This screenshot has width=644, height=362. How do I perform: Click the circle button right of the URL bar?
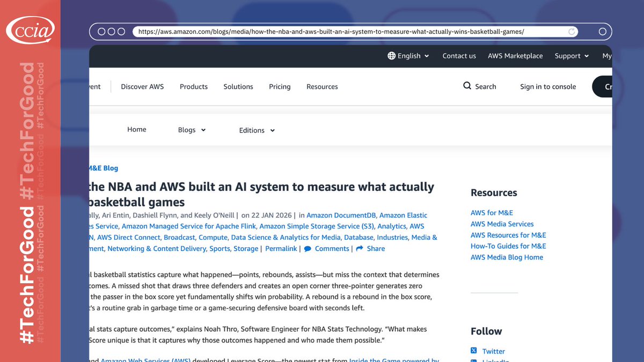pos(602,32)
